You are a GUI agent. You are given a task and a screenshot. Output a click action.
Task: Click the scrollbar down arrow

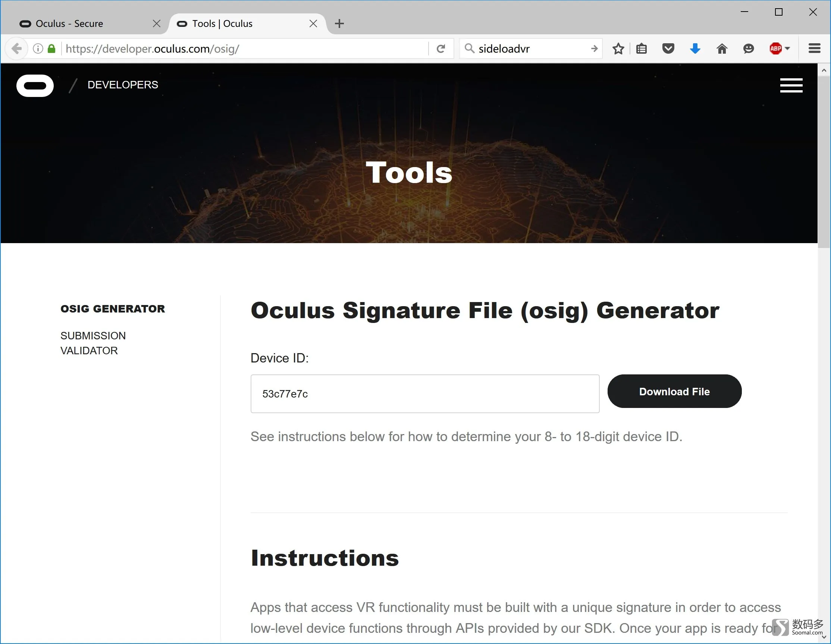pos(824,637)
